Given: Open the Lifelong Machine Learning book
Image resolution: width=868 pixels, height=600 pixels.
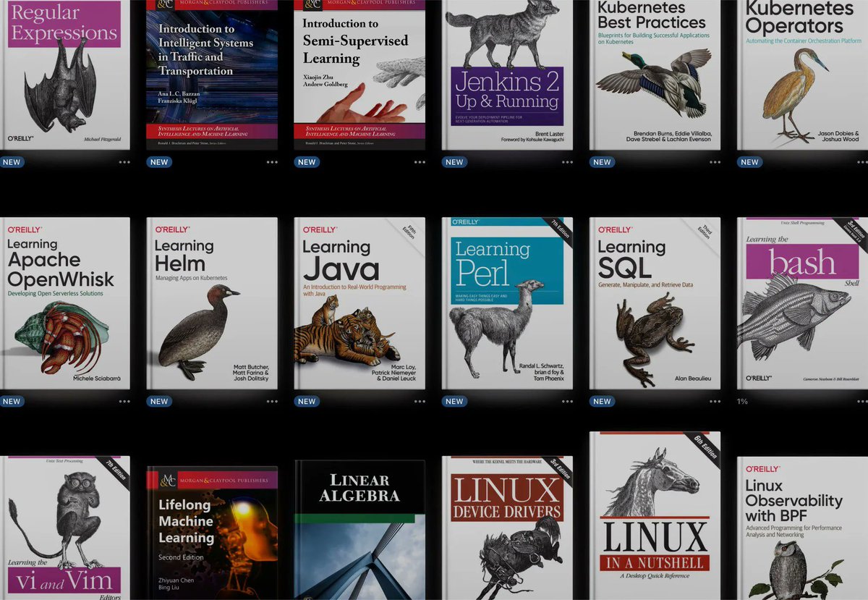Looking at the screenshot, I should click(212, 533).
